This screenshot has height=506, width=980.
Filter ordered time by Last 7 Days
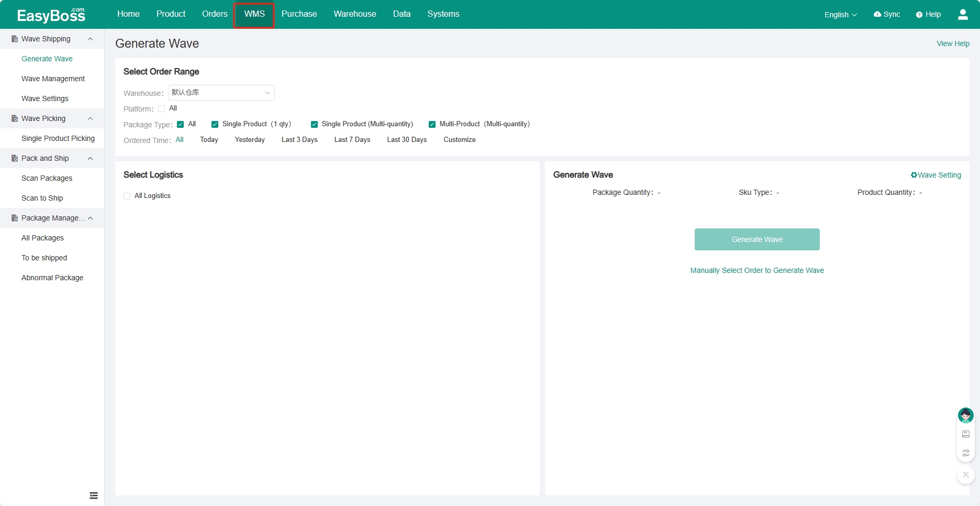[x=352, y=140]
